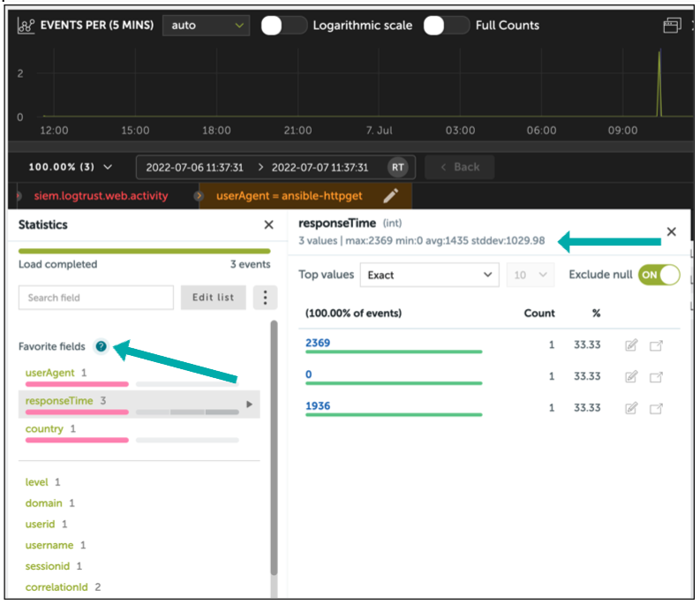Click the RT real-time badge

pyautogui.click(x=398, y=167)
